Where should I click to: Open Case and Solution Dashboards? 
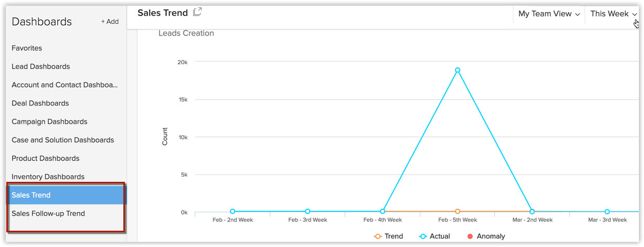coord(62,140)
